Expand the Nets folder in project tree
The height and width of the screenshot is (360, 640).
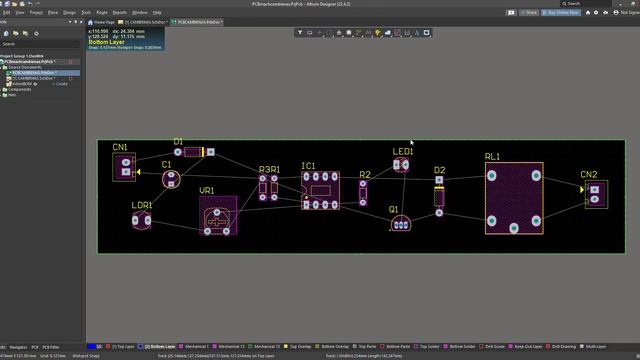(1, 95)
